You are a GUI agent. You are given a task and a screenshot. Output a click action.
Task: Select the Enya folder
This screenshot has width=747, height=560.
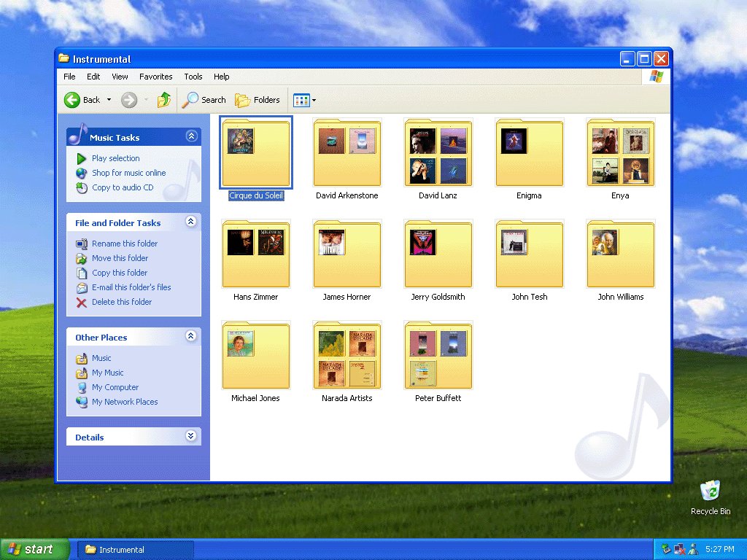[620, 158]
